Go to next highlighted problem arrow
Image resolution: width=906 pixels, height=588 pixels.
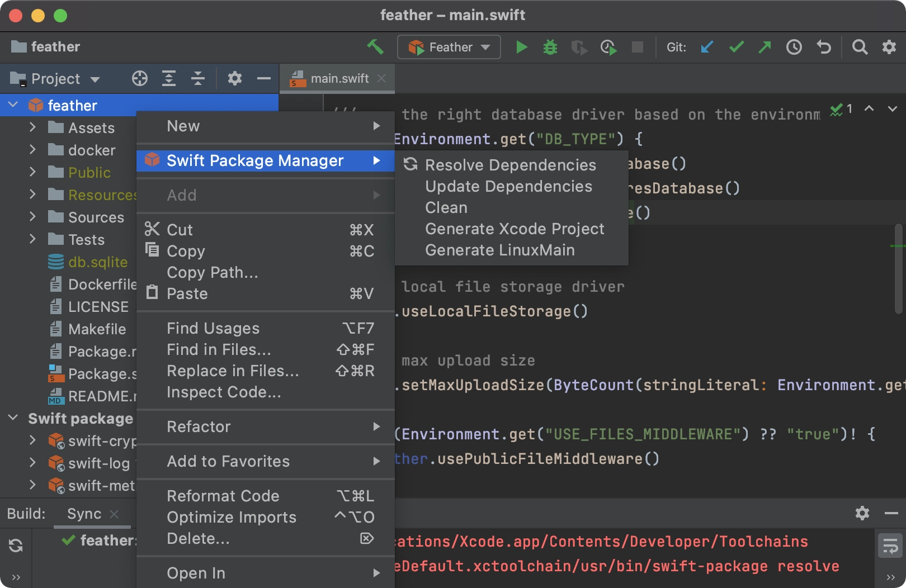pos(893,108)
